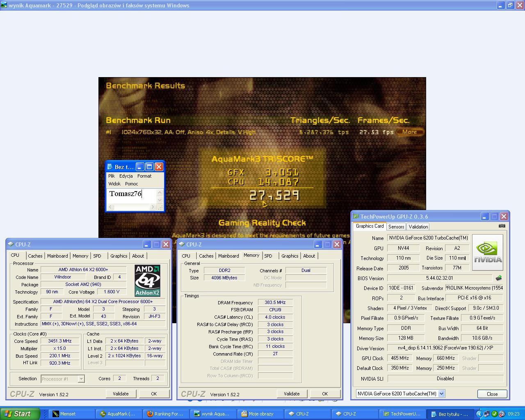Click the AquaMark total score 27,529

click(x=274, y=195)
